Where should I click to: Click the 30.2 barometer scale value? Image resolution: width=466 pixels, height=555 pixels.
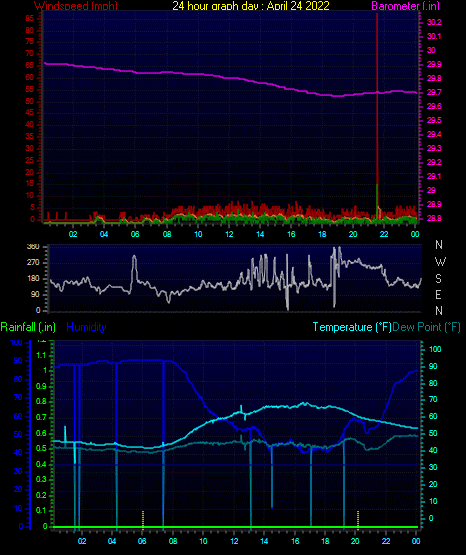[x=434, y=22]
